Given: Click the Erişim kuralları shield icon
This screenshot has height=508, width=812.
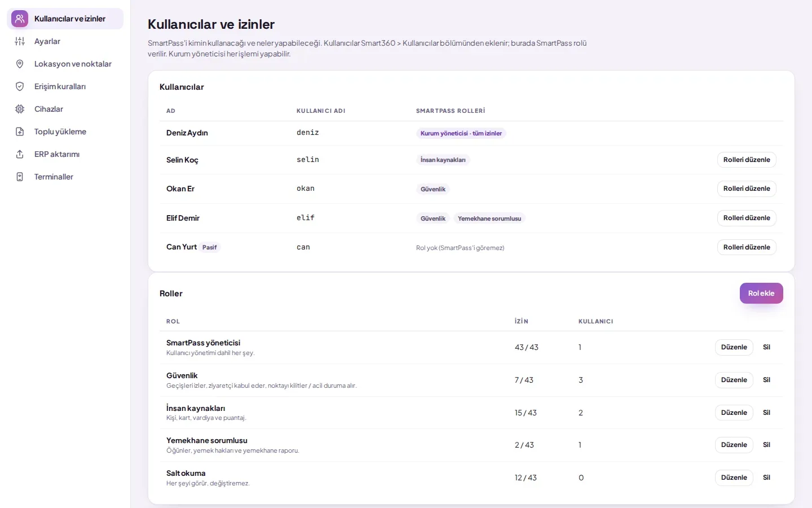Looking at the screenshot, I should pyautogui.click(x=20, y=86).
